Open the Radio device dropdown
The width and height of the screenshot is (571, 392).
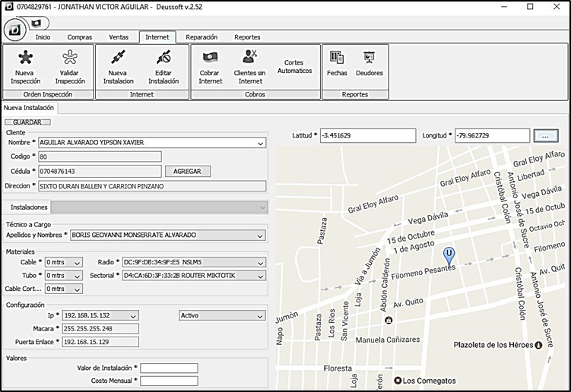(x=261, y=262)
